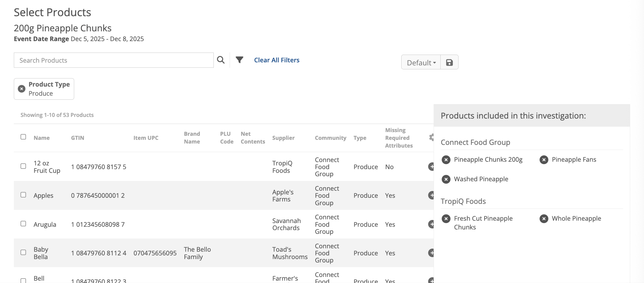Click the Apple's Farms supplier cell
This screenshot has width=644, height=283.
[283, 195]
